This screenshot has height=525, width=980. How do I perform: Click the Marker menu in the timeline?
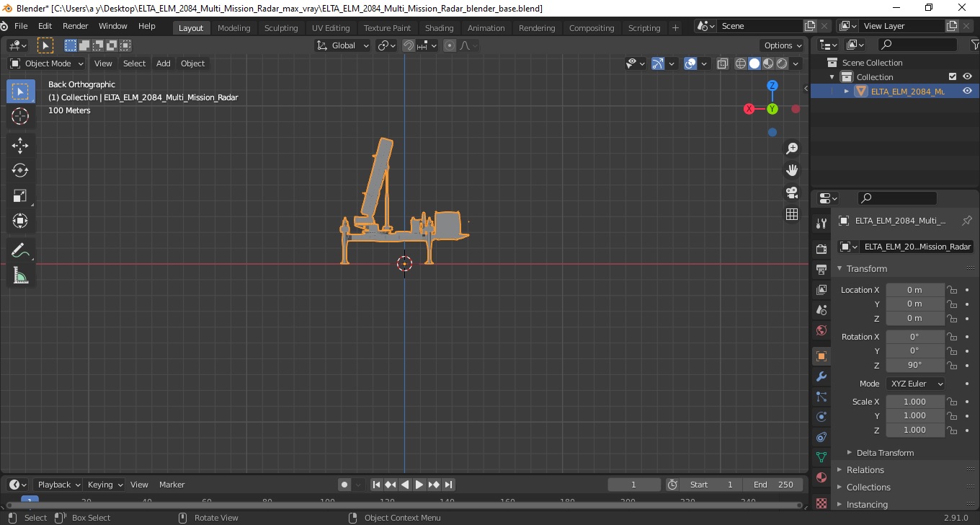(172, 485)
